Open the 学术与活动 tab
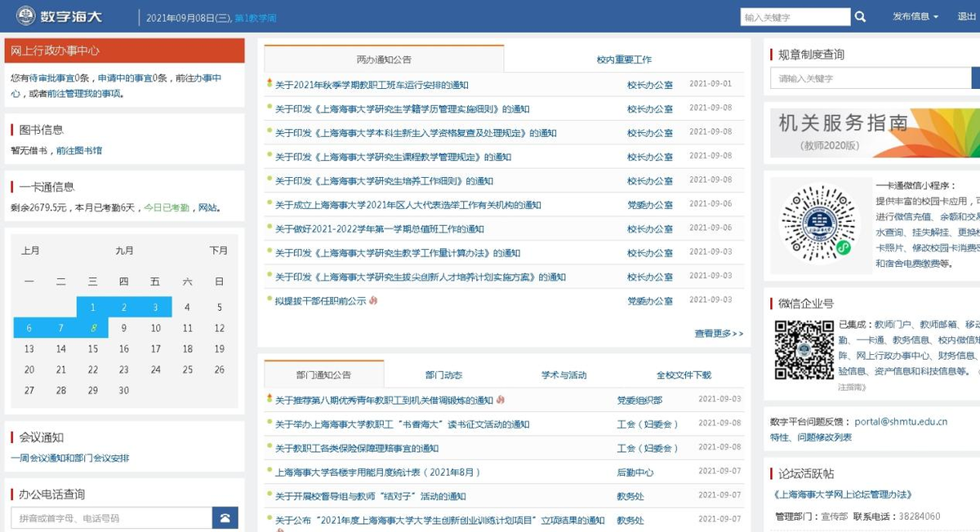 563,375
